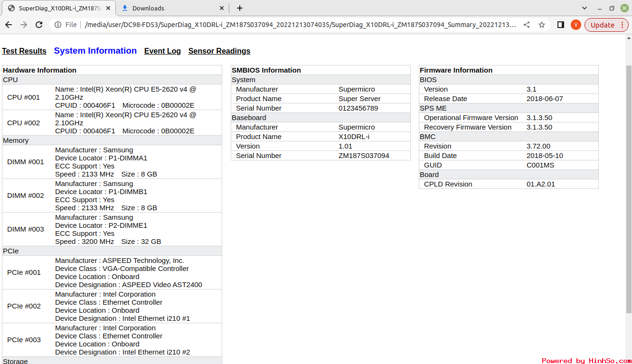Click the baseboard product name X10DRL-i
Screen dimensions: 632x364
click(354, 137)
